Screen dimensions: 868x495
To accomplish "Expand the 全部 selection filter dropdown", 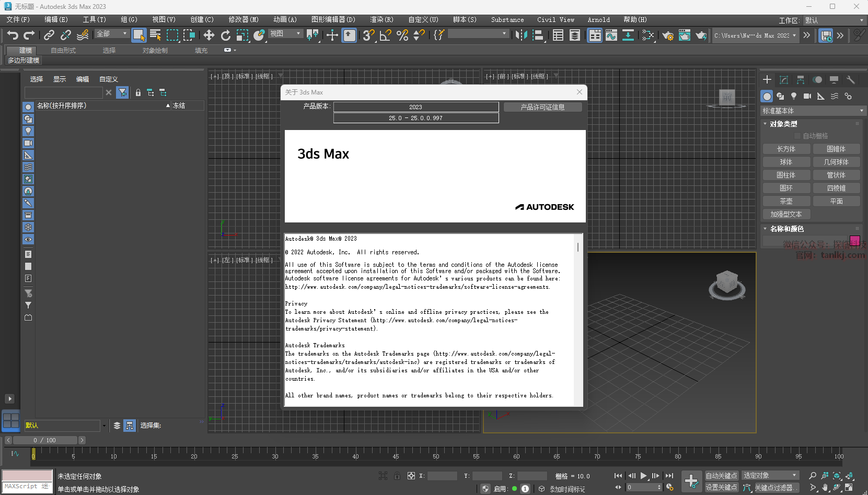I will point(112,34).
